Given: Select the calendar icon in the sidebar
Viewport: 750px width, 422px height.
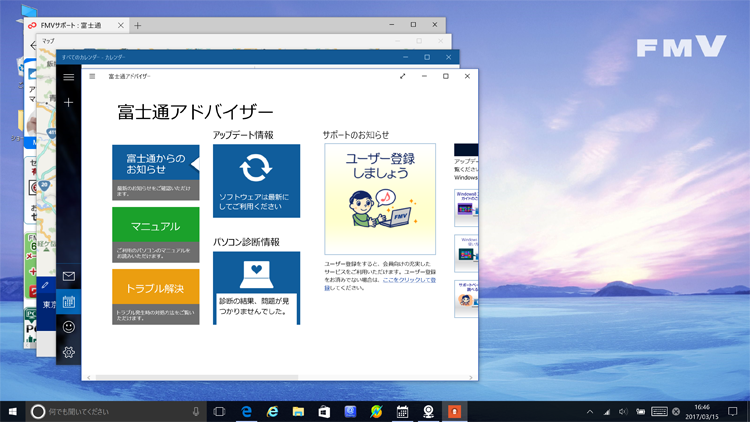Looking at the screenshot, I should 68,301.
